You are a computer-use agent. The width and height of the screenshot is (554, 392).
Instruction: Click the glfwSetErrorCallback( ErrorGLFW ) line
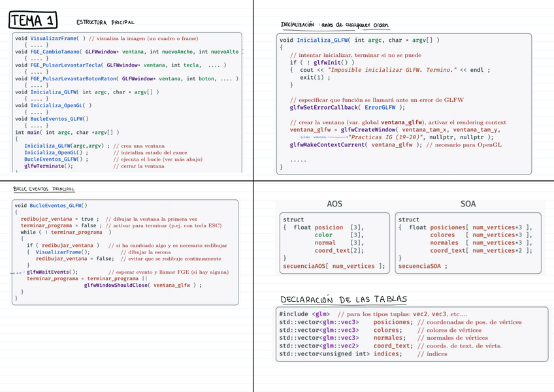[347, 107]
